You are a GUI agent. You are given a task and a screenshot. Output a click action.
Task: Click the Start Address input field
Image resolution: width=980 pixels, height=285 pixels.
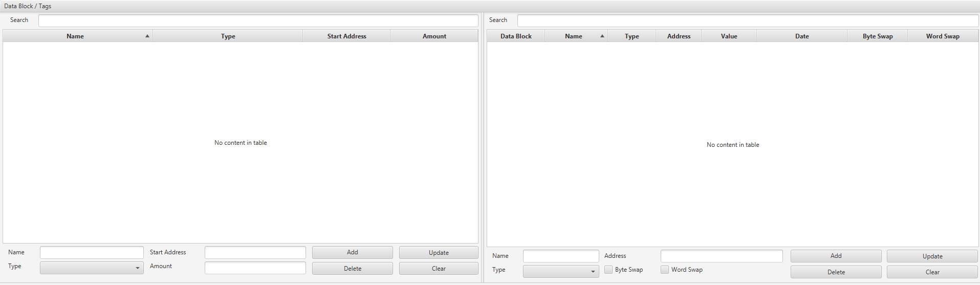pyautogui.click(x=255, y=252)
